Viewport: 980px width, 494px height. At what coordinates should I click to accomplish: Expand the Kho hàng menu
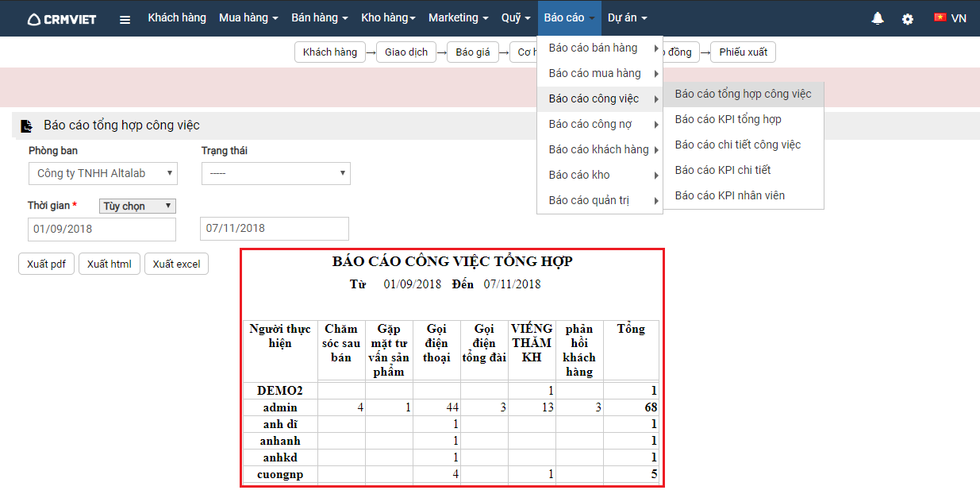(388, 17)
